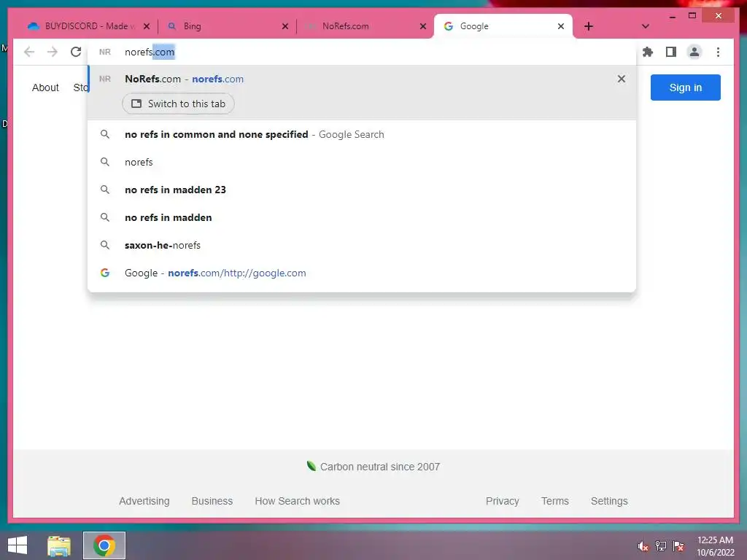Click the address bar with norefs.com text

click(x=362, y=52)
